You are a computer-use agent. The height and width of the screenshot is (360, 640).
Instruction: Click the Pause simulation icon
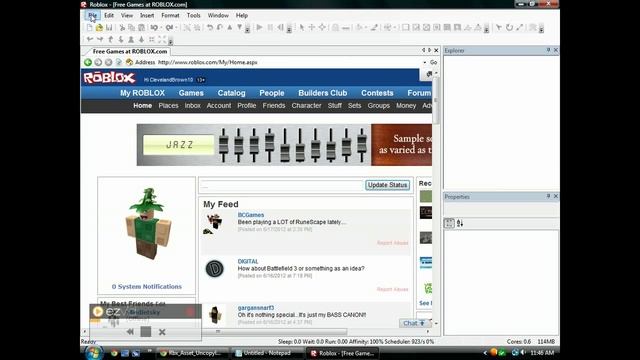(270, 27)
